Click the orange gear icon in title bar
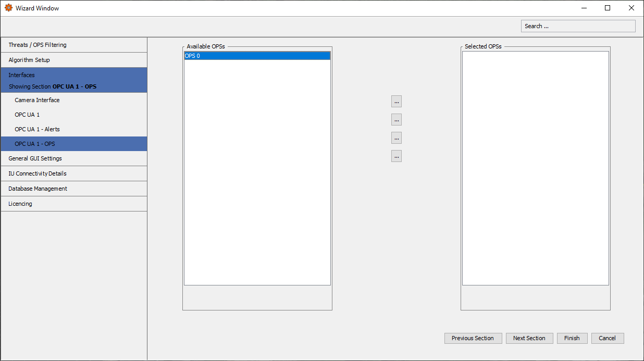The width and height of the screenshot is (644, 361). 8,8
